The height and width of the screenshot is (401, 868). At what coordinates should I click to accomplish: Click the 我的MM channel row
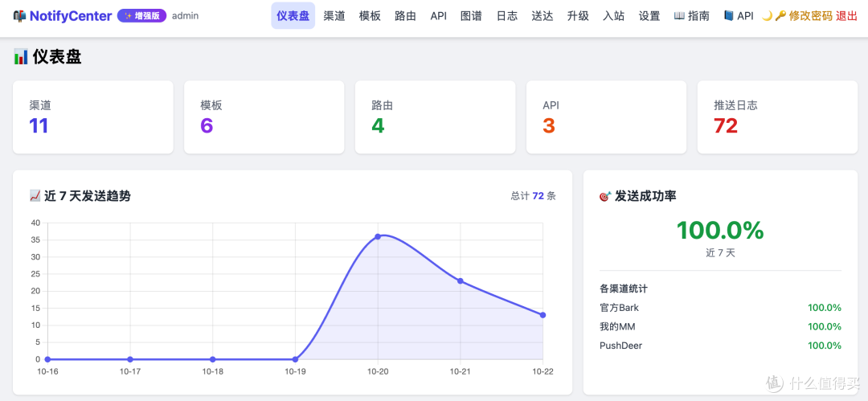pos(720,326)
